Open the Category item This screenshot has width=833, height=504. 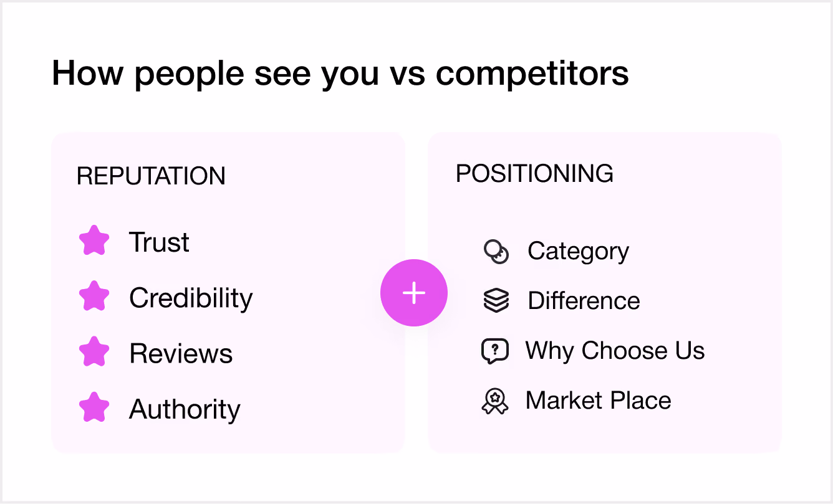pos(579,252)
